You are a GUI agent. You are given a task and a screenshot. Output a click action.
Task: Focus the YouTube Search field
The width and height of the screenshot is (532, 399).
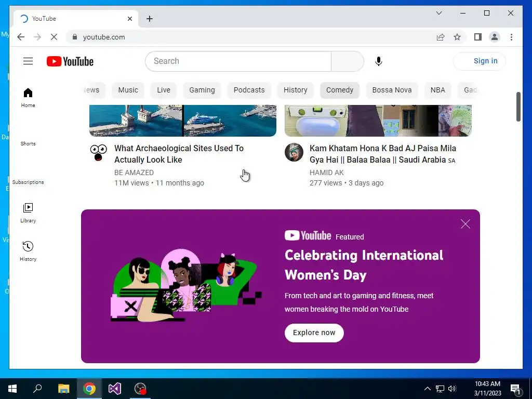(238, 61)
